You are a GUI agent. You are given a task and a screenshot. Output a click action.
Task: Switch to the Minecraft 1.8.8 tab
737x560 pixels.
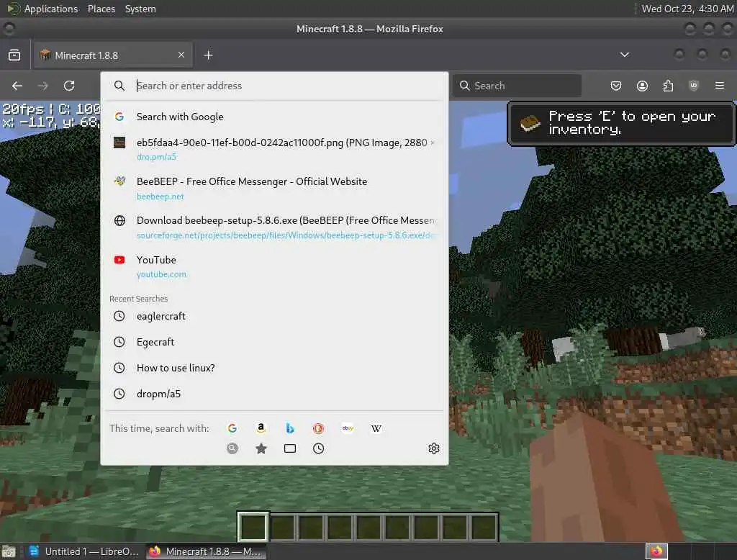(x=112, y=55)
